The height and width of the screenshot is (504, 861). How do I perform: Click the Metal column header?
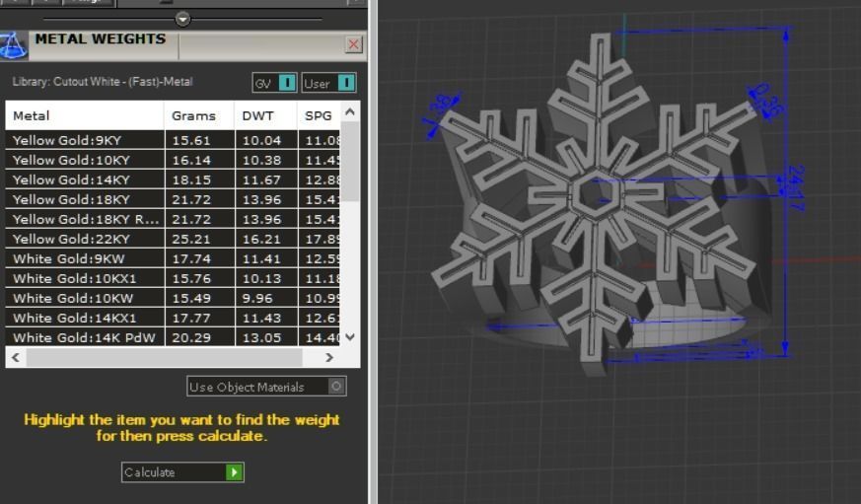pyautogui.click(x=85, y=115)
